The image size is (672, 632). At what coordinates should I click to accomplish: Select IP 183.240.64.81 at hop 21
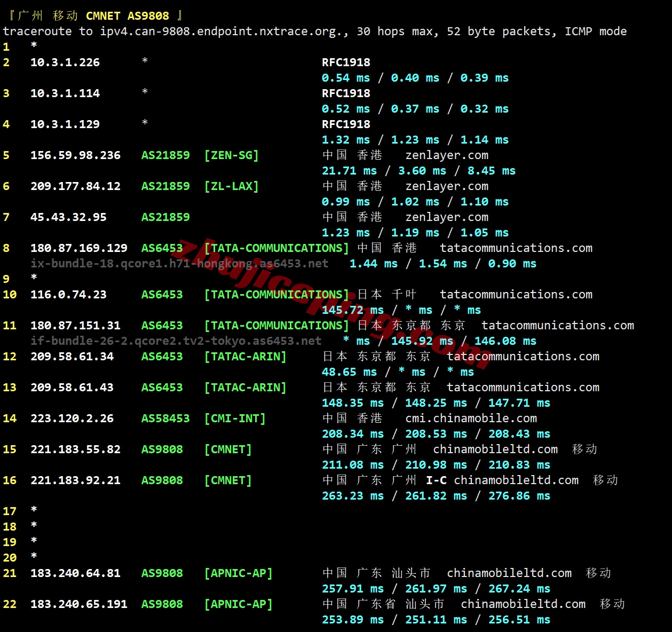(x=75, y=573)
